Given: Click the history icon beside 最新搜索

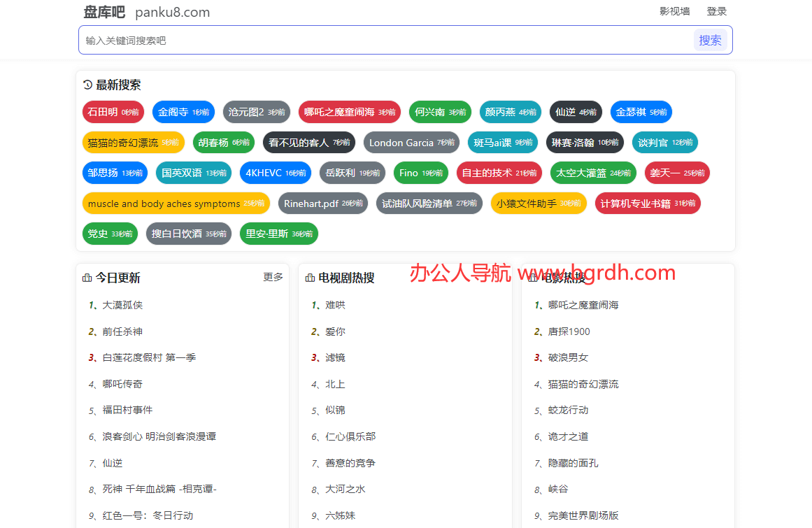Looking at the screenshot, I should point(87,85).
